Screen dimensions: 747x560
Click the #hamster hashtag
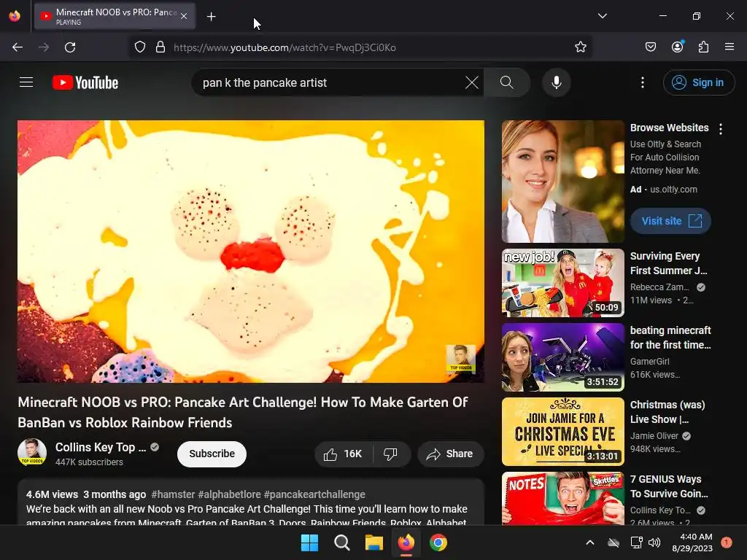pyautogui.click(x=173, y=494)
